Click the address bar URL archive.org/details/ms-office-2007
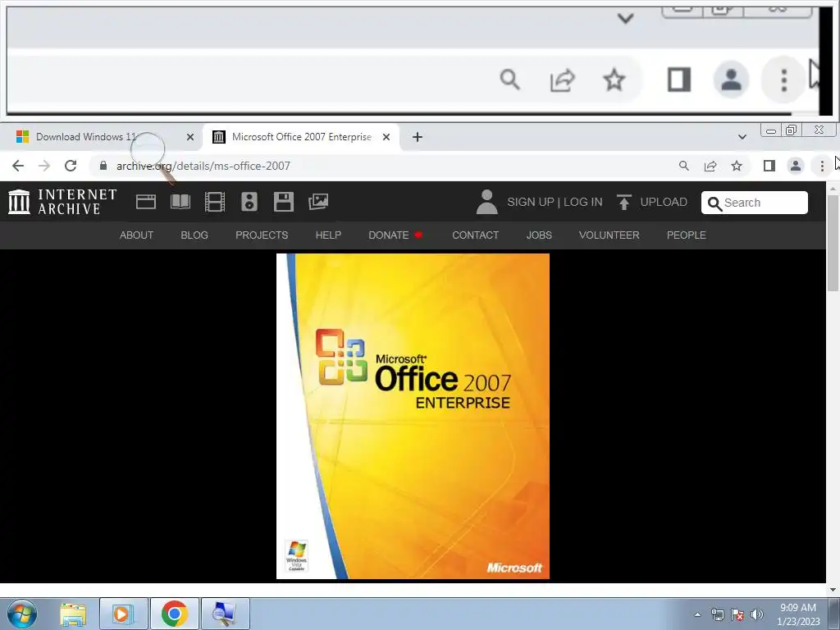The height and width of the screenshot is (630, 840). click(203, 166)
